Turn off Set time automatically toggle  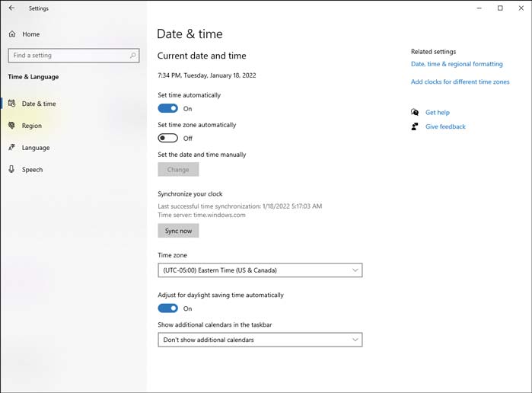[x=168, y=108]
